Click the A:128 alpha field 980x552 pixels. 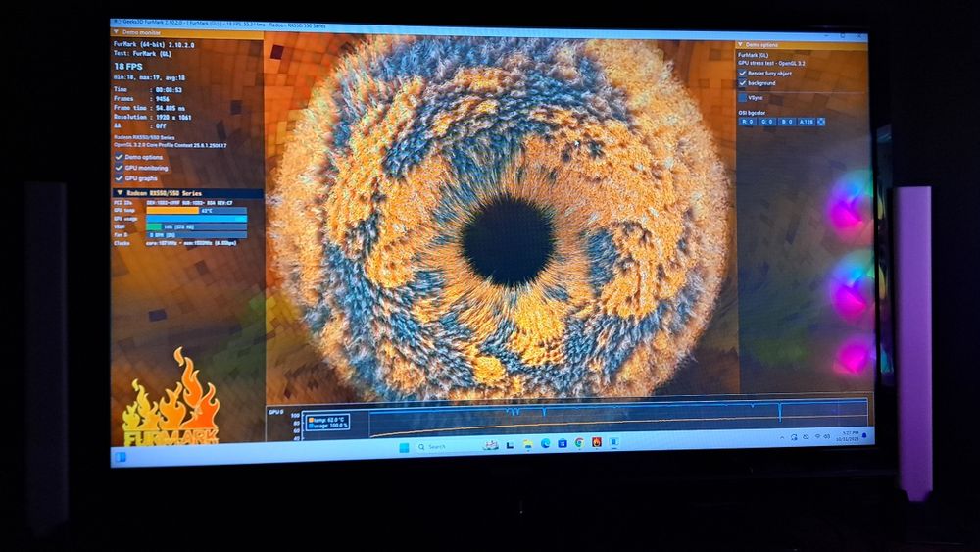[x=807, y=122]
